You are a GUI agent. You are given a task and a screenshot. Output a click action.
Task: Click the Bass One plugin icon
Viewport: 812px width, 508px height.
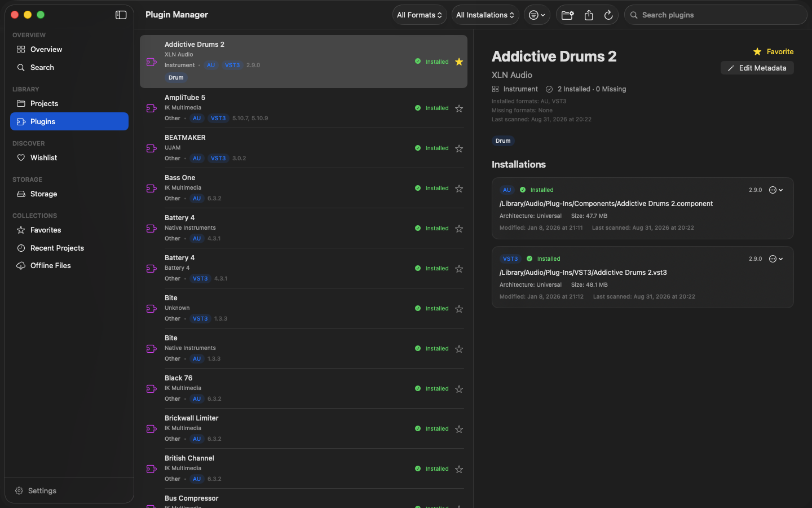pyautogui.click(x=151, y=189)
